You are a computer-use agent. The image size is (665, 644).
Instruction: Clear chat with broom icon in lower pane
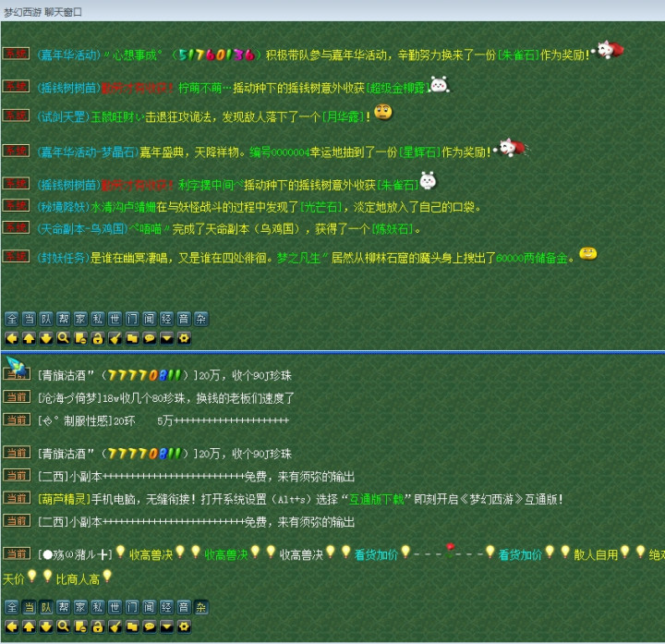click(115, 626)
